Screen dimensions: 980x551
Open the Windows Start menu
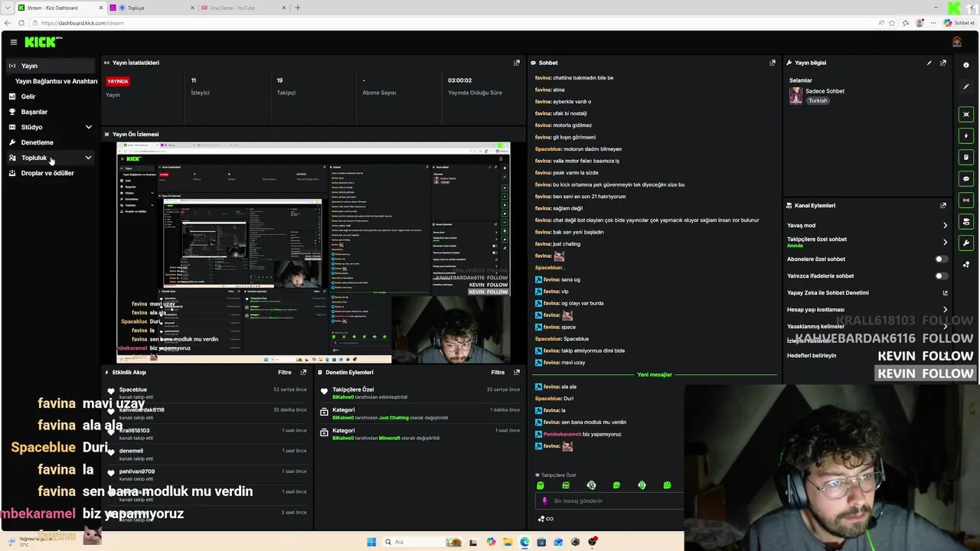coord(371,542)
